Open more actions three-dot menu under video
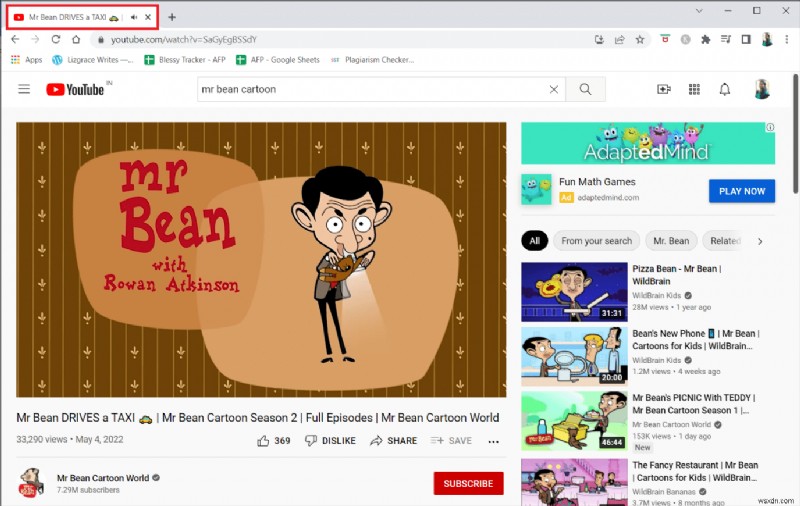The width and height of the screenshot is (800, 506). click(493, 442)
